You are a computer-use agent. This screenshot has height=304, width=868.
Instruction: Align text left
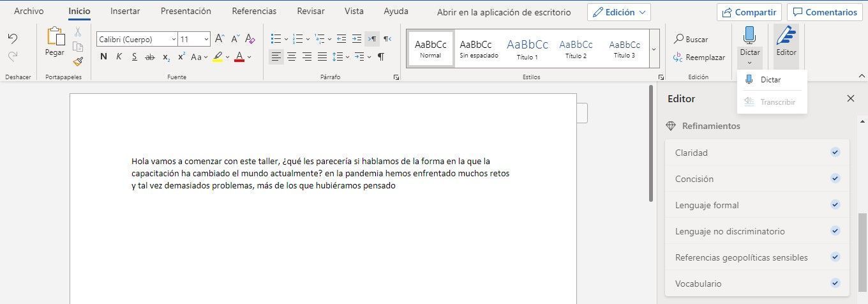pos(276,57)
